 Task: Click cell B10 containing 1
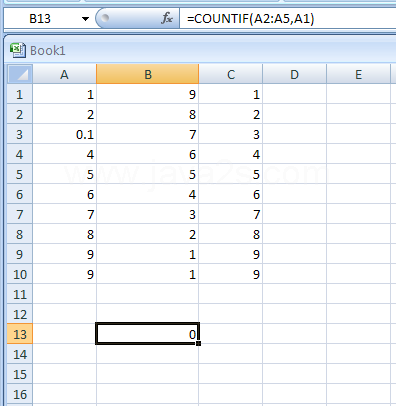pos(148,274)
